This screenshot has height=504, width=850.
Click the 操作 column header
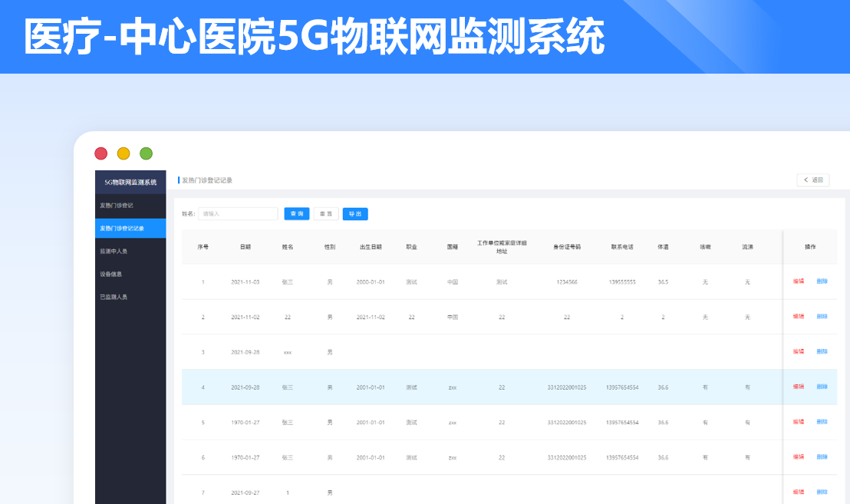coord(810,246)
